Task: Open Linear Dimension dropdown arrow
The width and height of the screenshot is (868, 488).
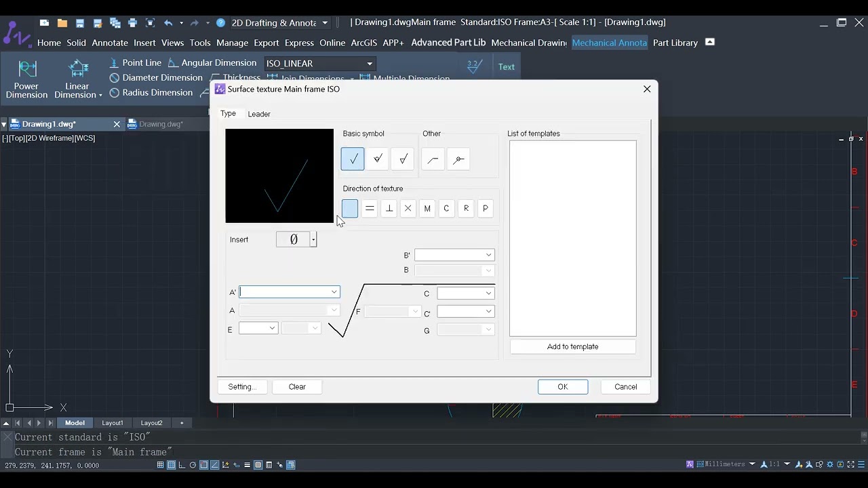Action: (x=100, y=96)
